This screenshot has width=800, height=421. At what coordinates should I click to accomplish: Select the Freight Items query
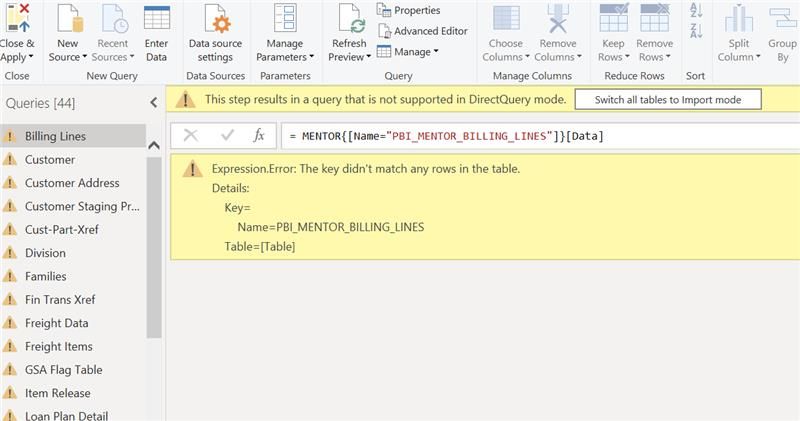point(73,346)
